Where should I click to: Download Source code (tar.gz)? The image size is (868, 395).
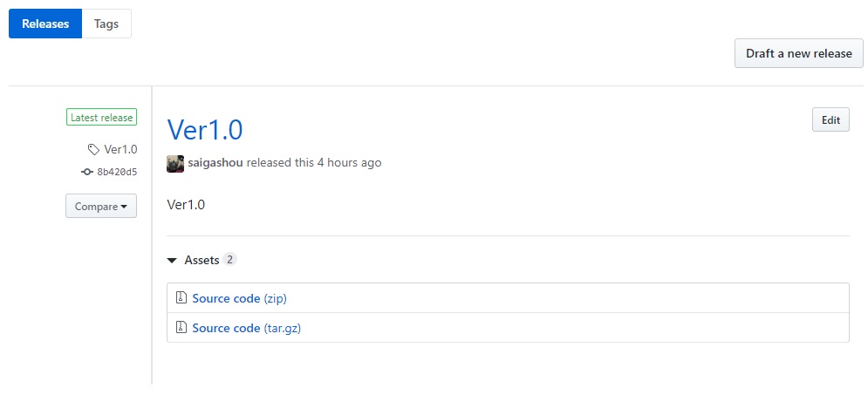(x=247, y=328)
